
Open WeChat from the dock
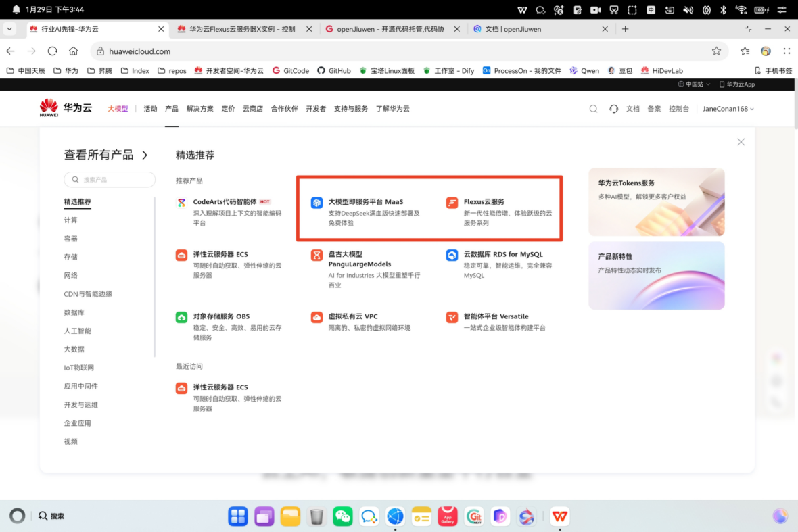point(342,516)
